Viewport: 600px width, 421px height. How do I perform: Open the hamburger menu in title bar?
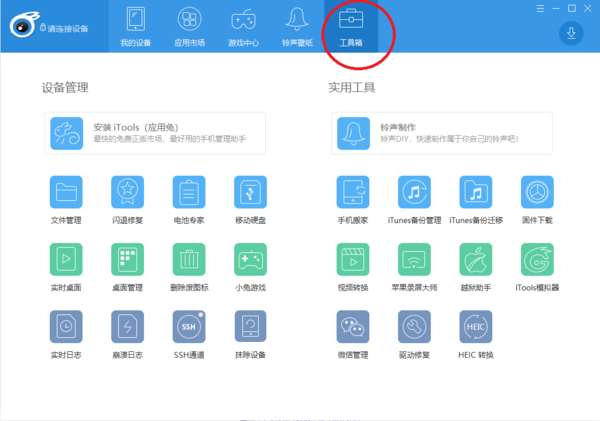[540, 8]
